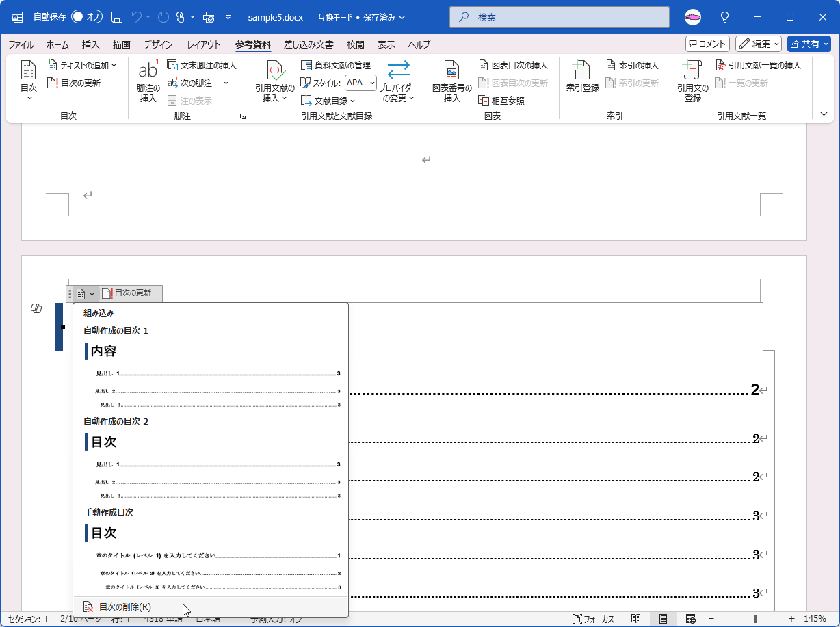The width and height of the screenshot is (840, 627).
Task: Select print layout view in status bar
Action: (x=663, y=619)
